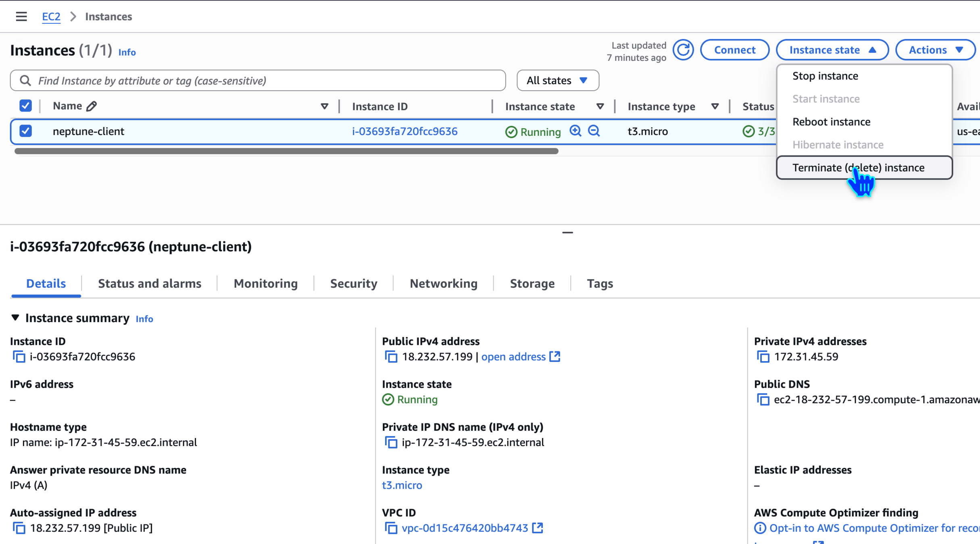
Task: Copy the Instance ID in the summary
Action: click(19, 357)
